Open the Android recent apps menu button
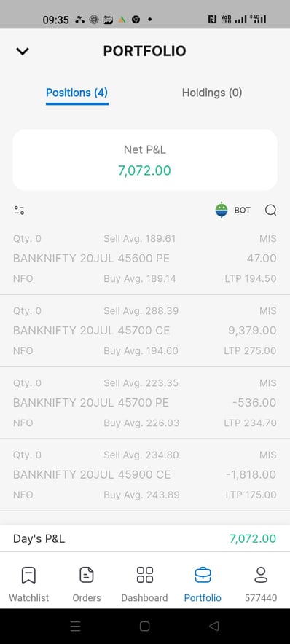Screen dimensions: 290x644 (x=75, y=626)
